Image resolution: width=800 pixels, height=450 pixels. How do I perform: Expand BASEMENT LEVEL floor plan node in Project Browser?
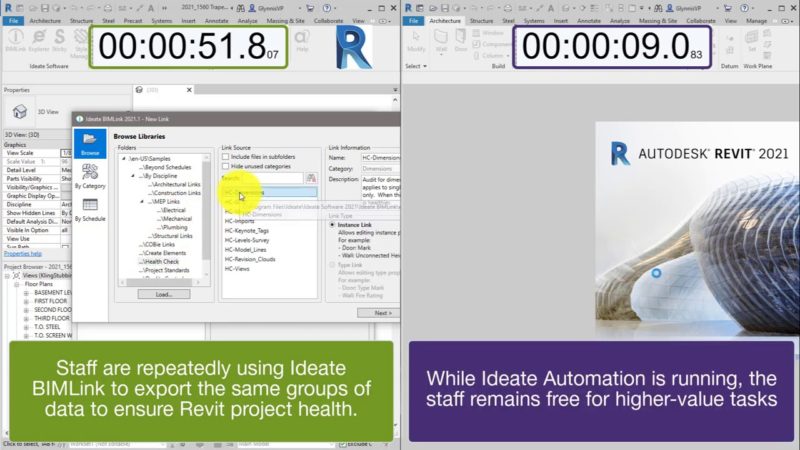coord(26,293)
